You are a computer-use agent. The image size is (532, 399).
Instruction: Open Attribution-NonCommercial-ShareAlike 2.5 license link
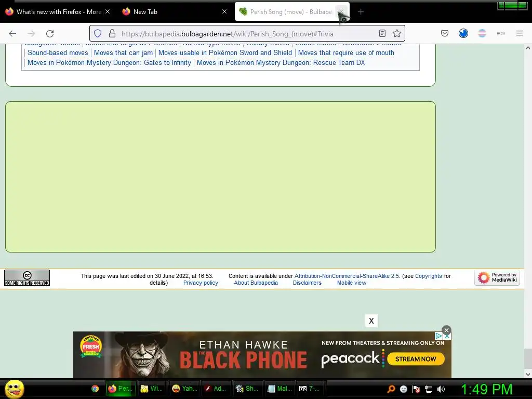(347, 276)
